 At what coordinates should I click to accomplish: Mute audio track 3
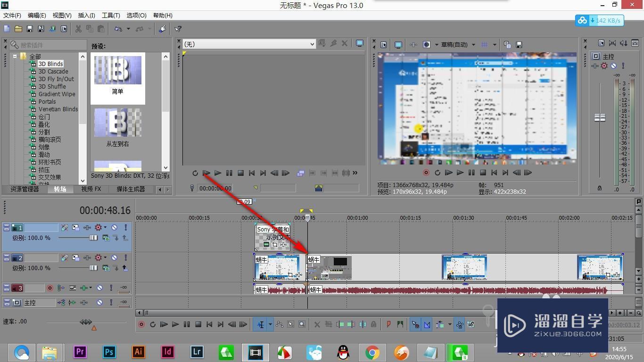pos(99,288)
